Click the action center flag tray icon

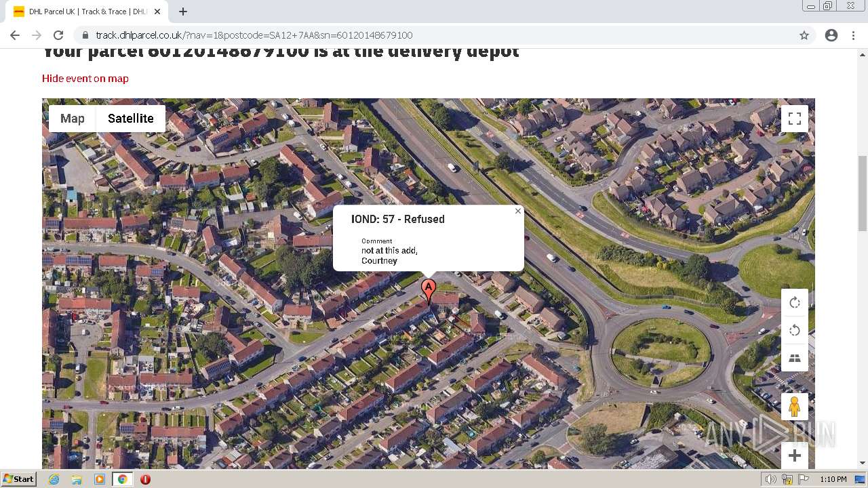click(x=804, y=479)
